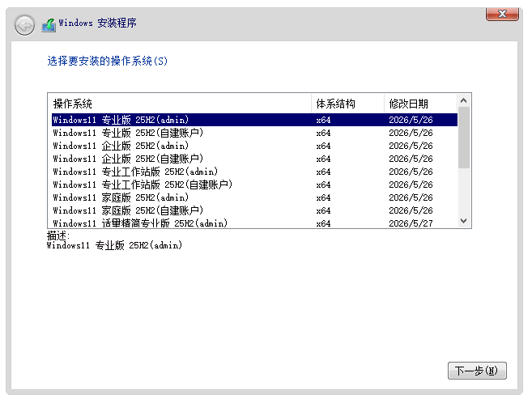Image resolution: width=532 pixels, height=403 pixels.
Task: Choose Windows11 企业版 25H2(admin)
Action: (254, 146)
